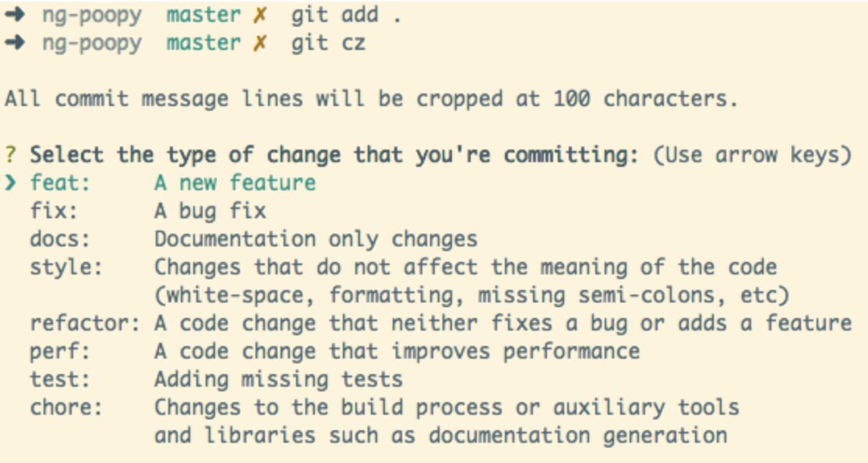Click the green question mark prompt icon
The image size is (868, 463).
[11, 155]
